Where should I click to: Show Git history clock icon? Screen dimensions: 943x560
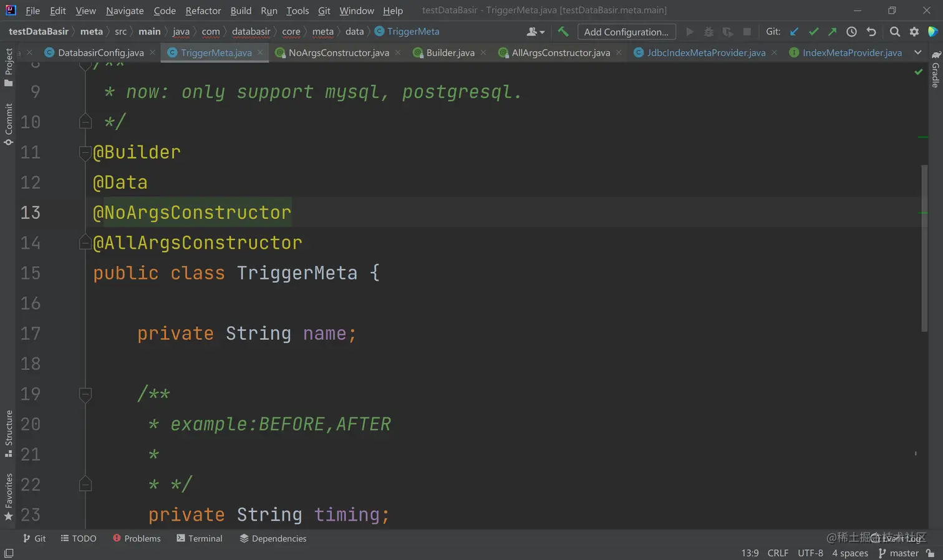point(851,32)
